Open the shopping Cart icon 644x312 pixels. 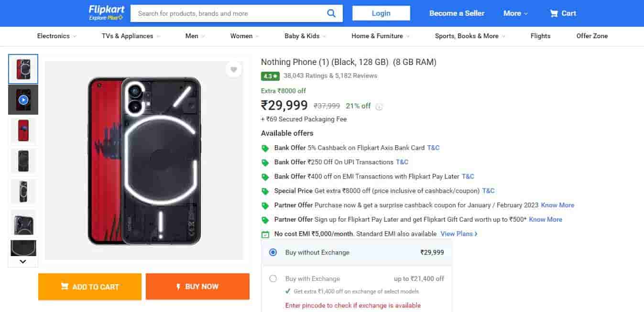[554, 13]
